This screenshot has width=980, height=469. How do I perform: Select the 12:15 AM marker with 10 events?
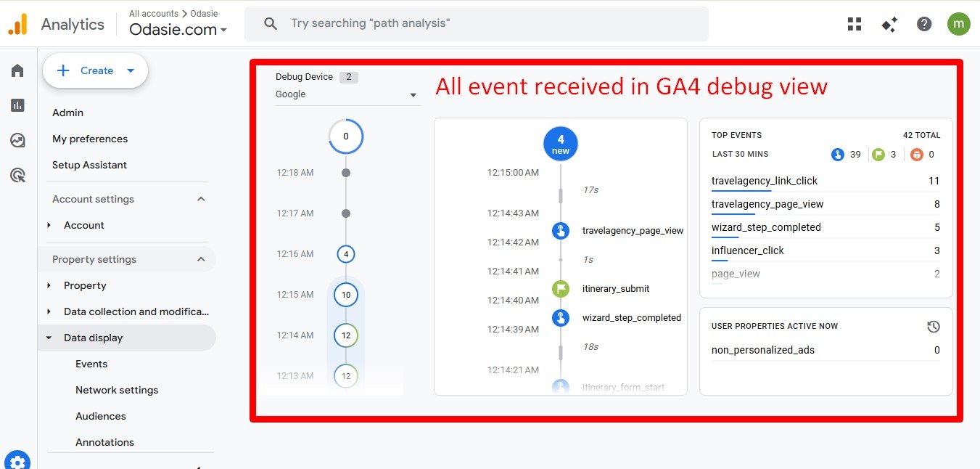pyautogui.click(x=346, y=295)
